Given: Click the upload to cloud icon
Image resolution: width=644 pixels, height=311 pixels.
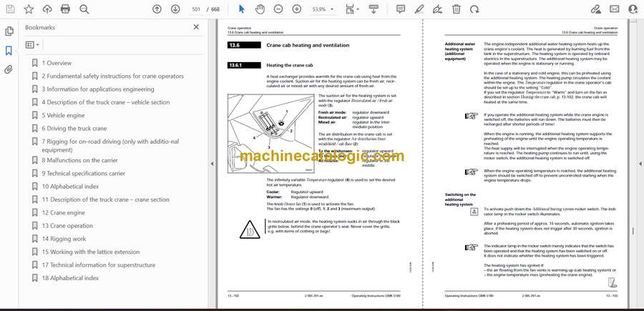Looking at the screenshot, I should 47,9.
